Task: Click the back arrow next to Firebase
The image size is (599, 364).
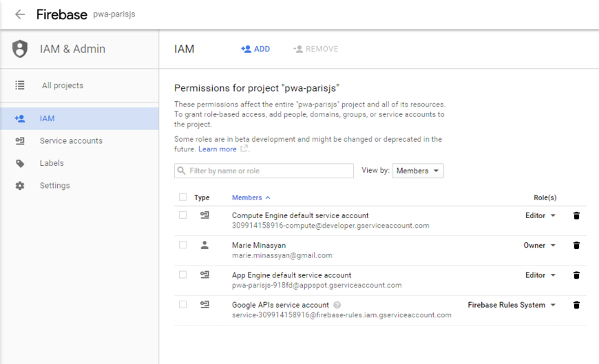Action: click(20, 14)
